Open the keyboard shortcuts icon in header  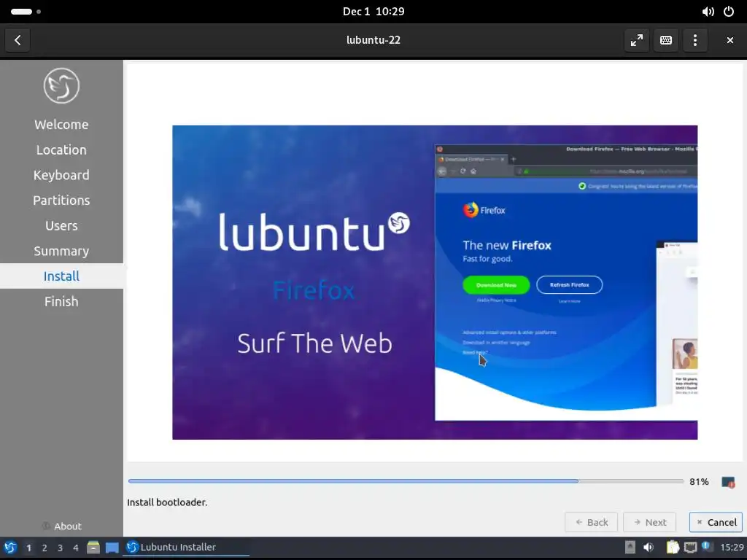point(665,40)
